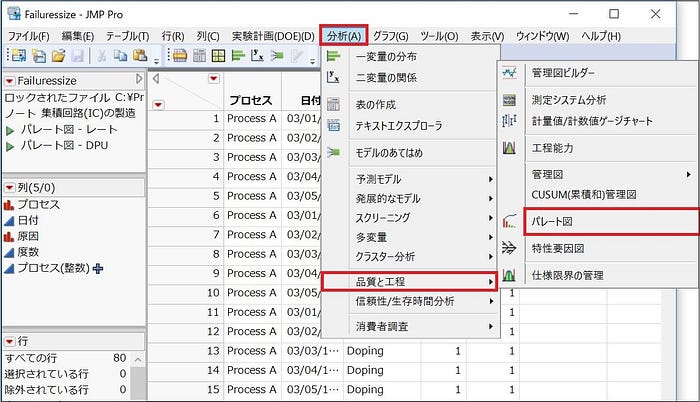Click the green bars Distribution toolbar icon

pyautogui.click(x=238, y=56)
